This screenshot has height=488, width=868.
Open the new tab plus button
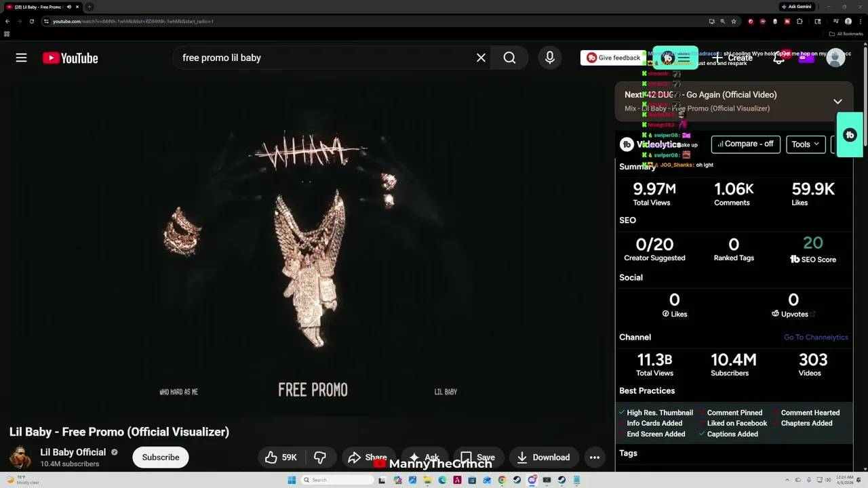(89, 7)
